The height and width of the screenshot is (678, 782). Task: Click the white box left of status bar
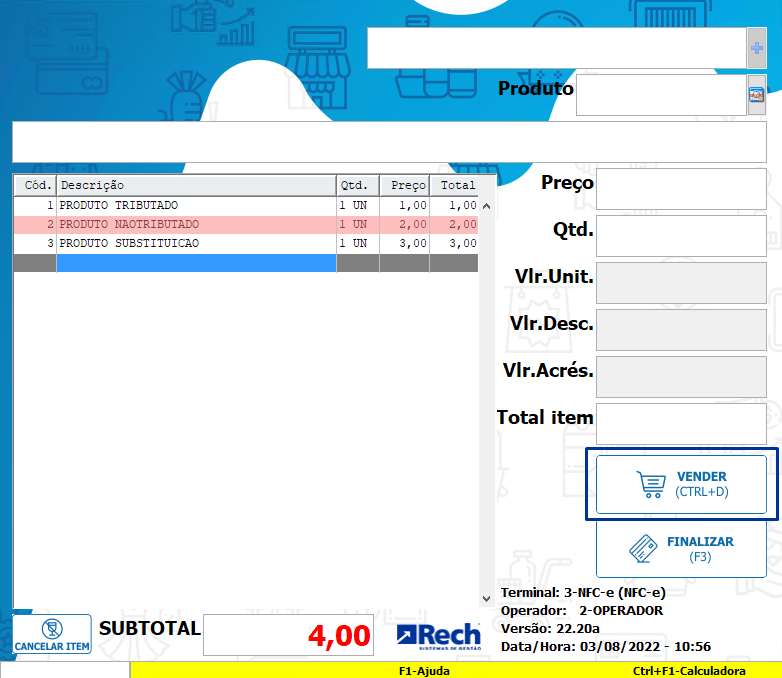[x=65, y=670]
